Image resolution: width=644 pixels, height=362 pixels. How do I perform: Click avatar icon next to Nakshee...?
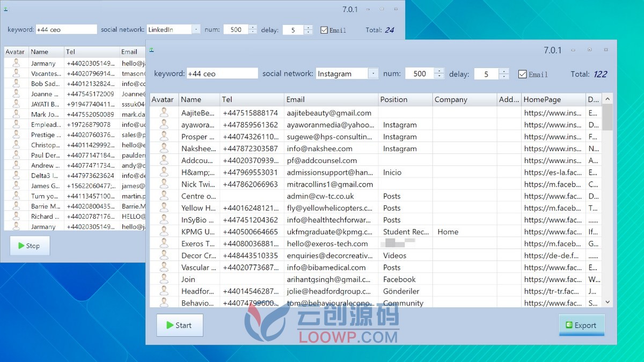[x=164, y=148]
